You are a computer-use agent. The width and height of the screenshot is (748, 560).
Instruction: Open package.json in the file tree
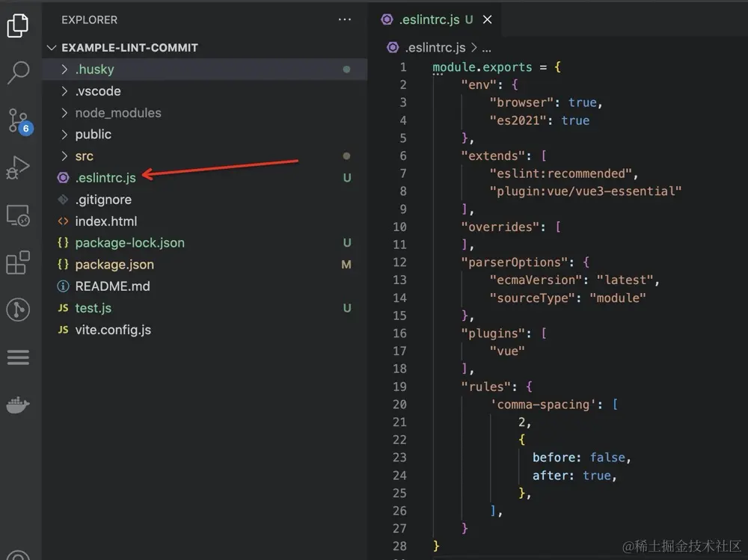point(114,264)
